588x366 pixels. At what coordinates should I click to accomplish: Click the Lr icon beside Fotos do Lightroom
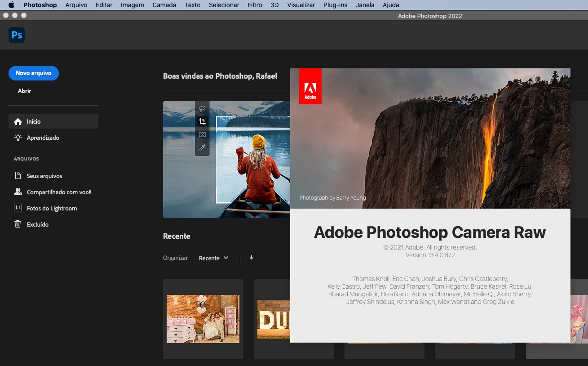coord(18,208)
